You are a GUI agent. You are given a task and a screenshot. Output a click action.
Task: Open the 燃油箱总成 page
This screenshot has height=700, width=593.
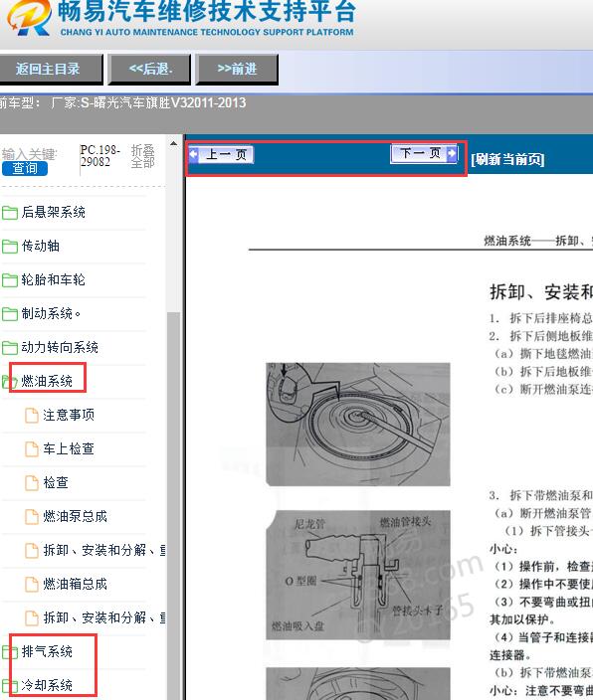[75, 584]
